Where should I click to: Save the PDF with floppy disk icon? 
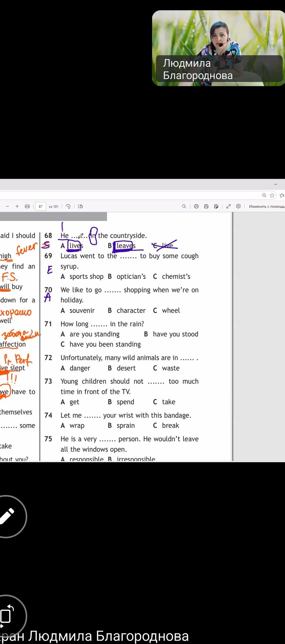pyautogui.click(x=206, y=206)
